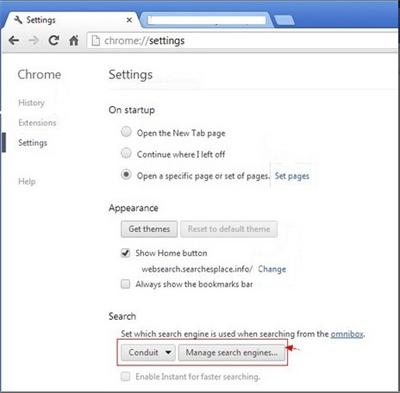Open Help in the sidebar
This screenshot has width=400, height=393.
pyautogui.click(x=27, y=181)
